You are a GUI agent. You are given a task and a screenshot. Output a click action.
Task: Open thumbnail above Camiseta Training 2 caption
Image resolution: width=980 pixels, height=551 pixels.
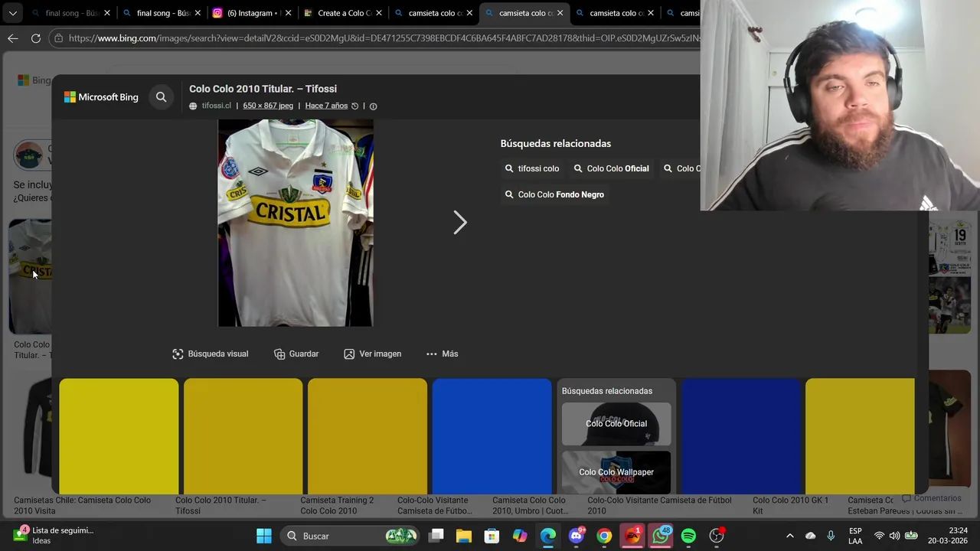coord(367,436)
